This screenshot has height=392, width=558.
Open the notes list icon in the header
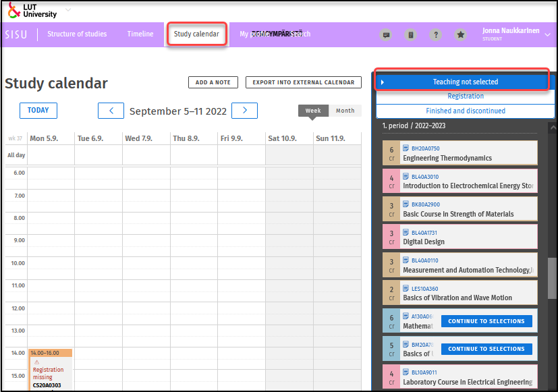tap(411, 34)
